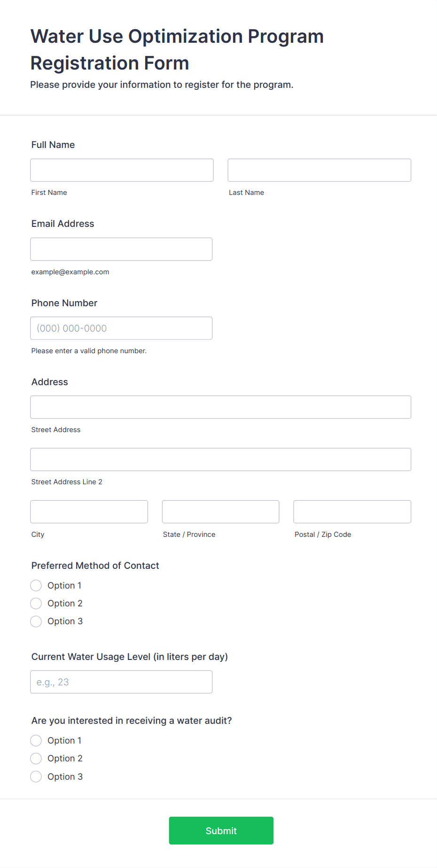Screen dimensions: 437x868
Task: Select Option 1 for Preferred Method of Contact
Action: click(36, 586)
